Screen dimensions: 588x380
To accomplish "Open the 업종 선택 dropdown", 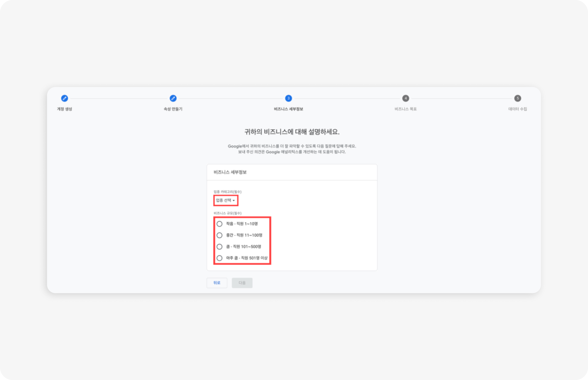I will point(226,200).
